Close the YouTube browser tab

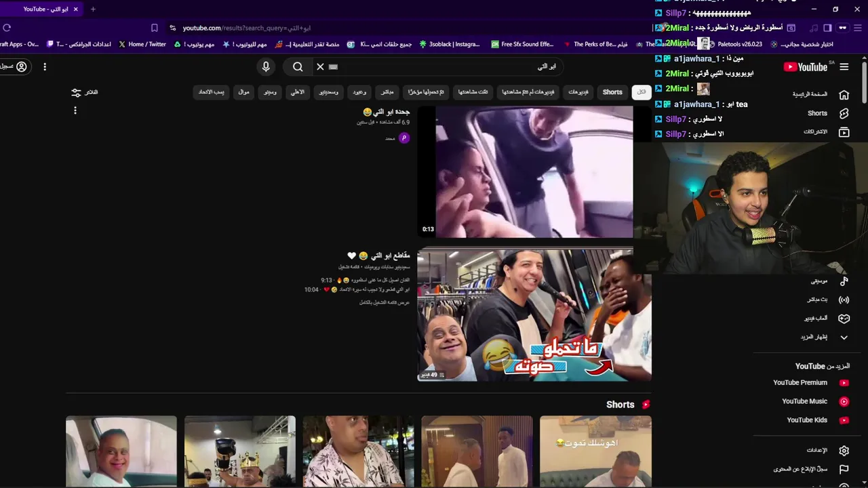pos(75,9)
